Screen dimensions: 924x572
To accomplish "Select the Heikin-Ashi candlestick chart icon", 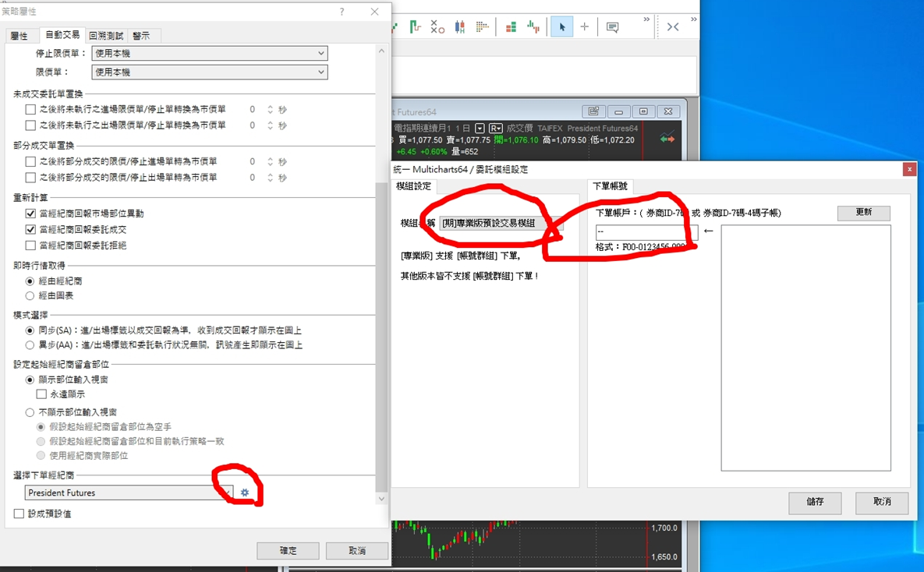I will (459, 26).
